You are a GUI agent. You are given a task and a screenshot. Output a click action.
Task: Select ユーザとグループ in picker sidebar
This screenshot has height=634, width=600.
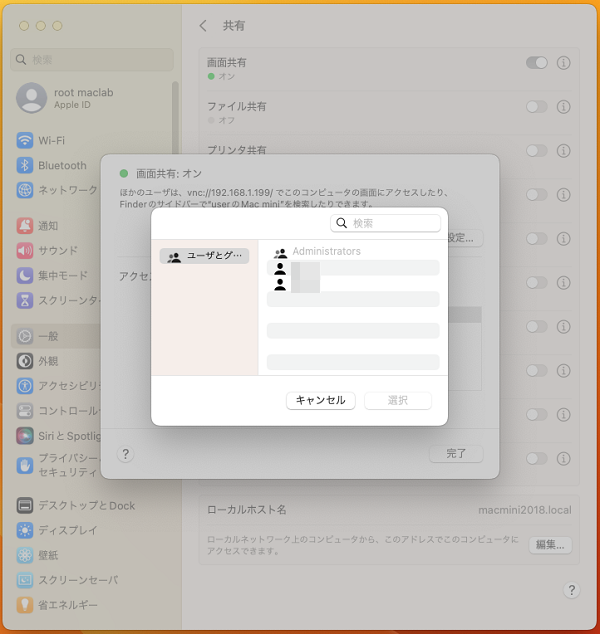point(204,256)
